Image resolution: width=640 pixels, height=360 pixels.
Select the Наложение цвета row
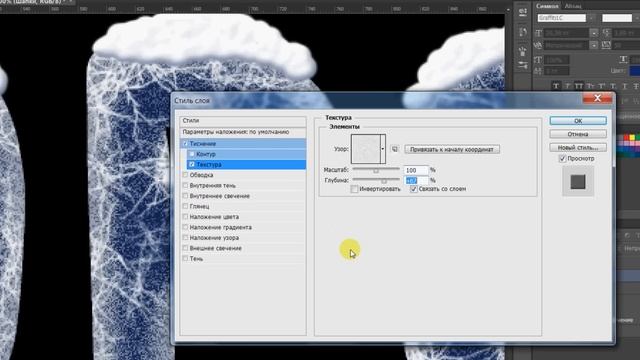pyautogui.click(x=243, y=217)
